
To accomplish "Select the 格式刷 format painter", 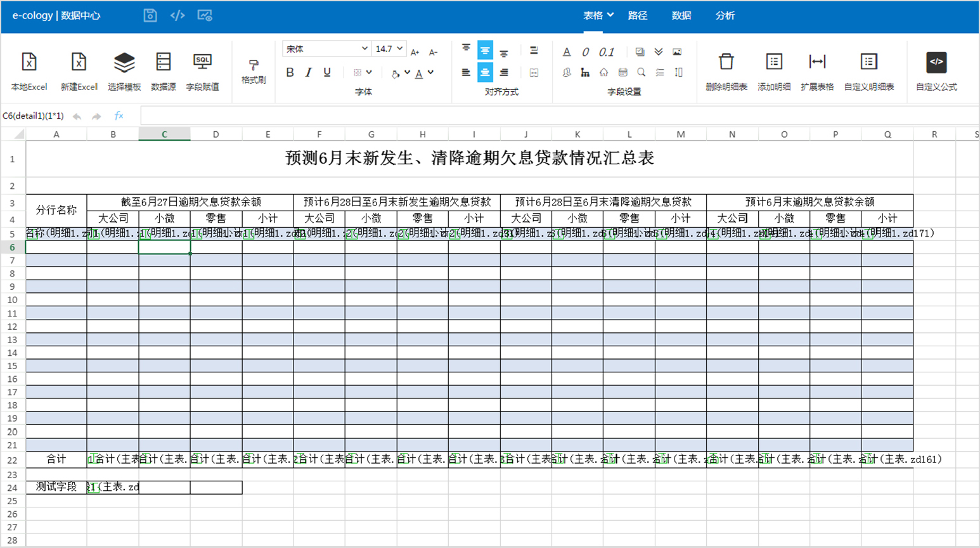I will (x=254, y=71).
